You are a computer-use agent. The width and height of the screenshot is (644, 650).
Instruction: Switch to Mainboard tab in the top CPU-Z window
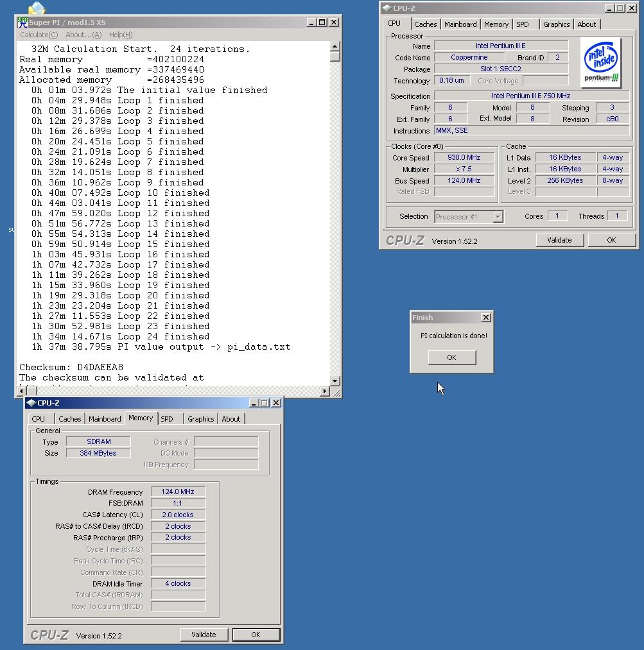pos(460,24)
